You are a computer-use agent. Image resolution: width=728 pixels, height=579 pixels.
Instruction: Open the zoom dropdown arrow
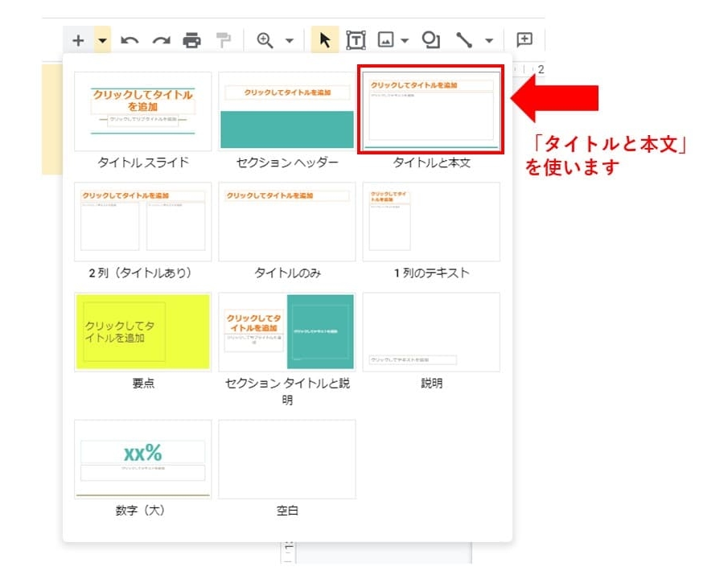click(289, 40)
